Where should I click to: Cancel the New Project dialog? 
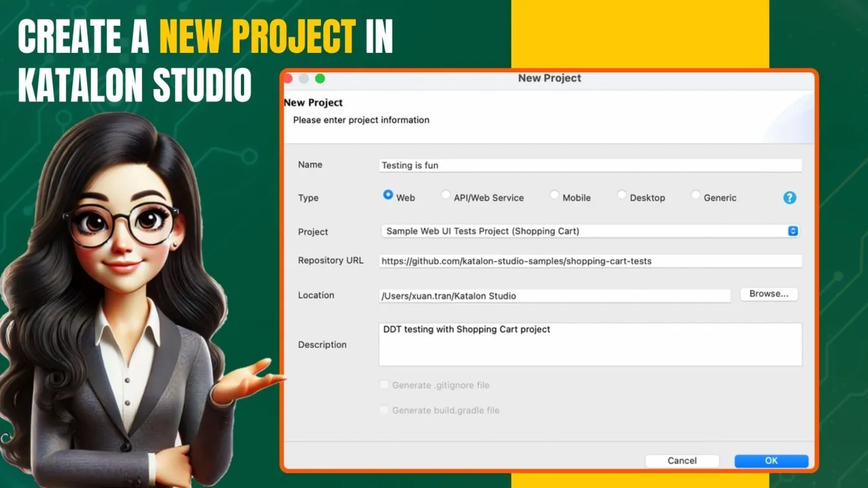[682, 460]
